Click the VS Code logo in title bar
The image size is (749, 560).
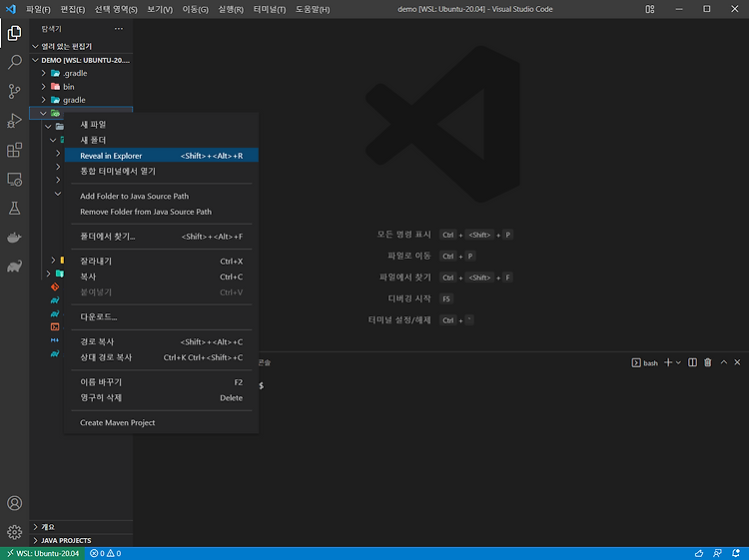(11, 9)
